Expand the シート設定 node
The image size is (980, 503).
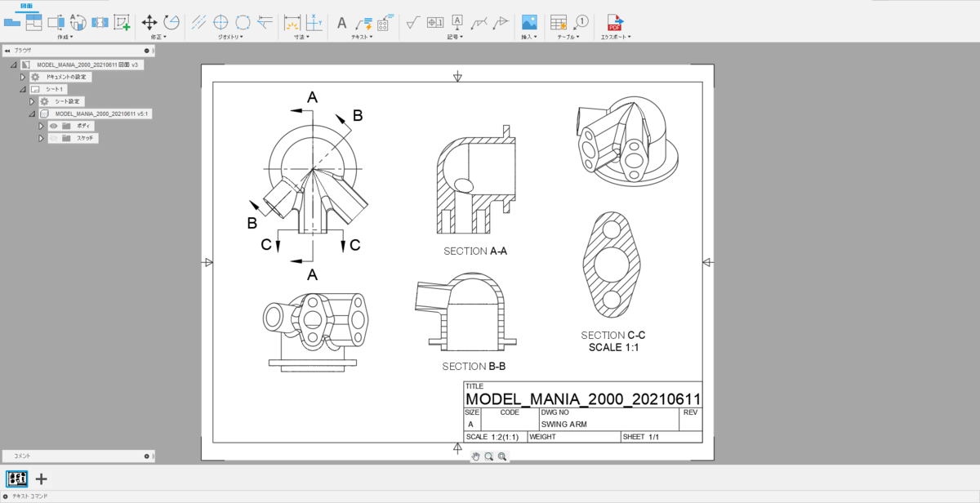[x=32, y=101]
